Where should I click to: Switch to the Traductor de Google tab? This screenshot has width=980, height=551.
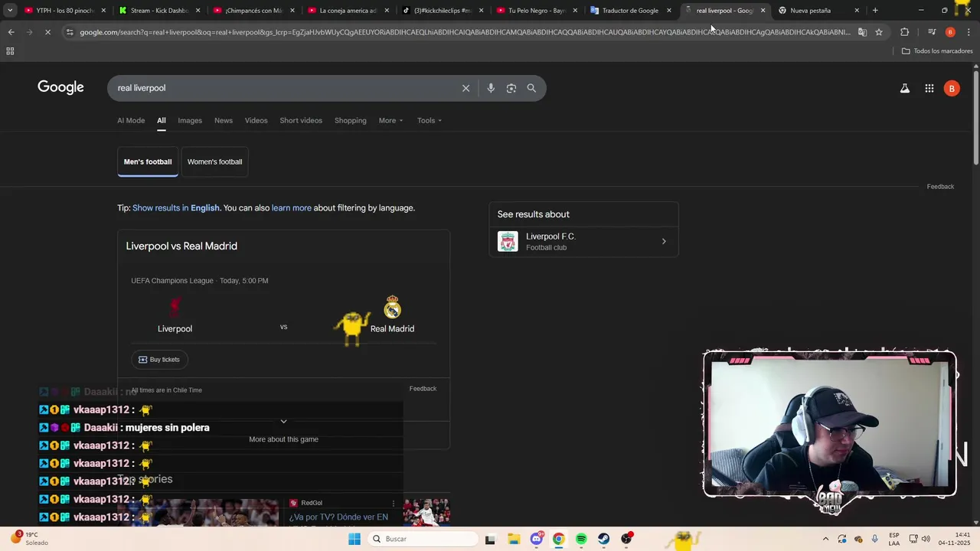[629, 11]
